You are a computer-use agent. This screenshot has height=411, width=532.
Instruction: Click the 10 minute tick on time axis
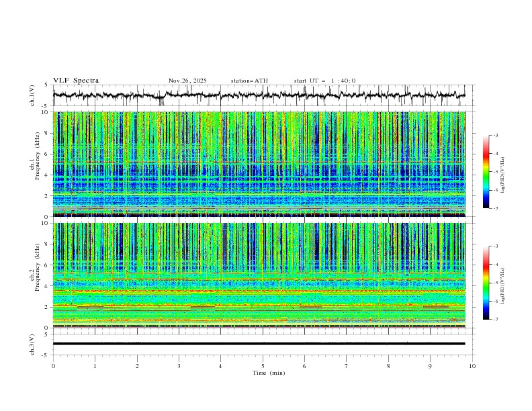click(472, 365)
